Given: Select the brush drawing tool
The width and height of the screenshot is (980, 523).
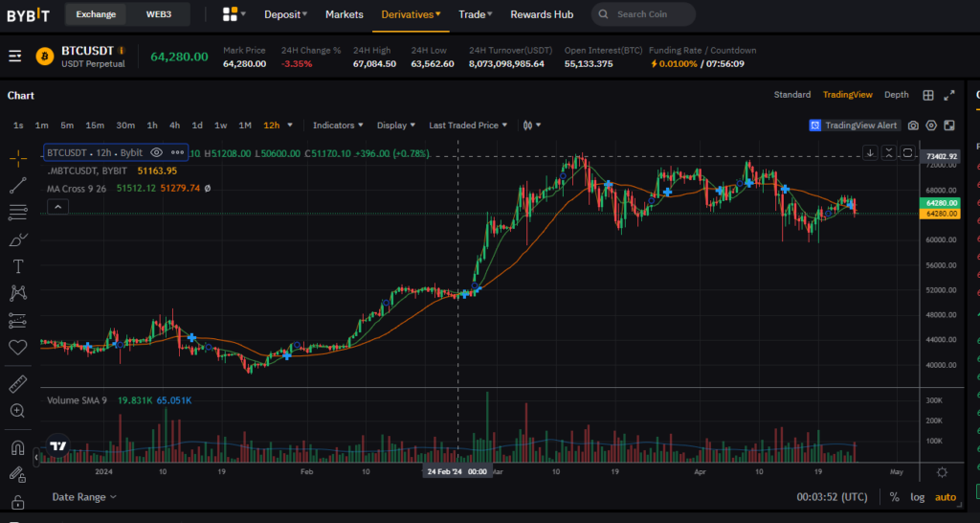Looking at the screenshot, I should pos(18,239).
